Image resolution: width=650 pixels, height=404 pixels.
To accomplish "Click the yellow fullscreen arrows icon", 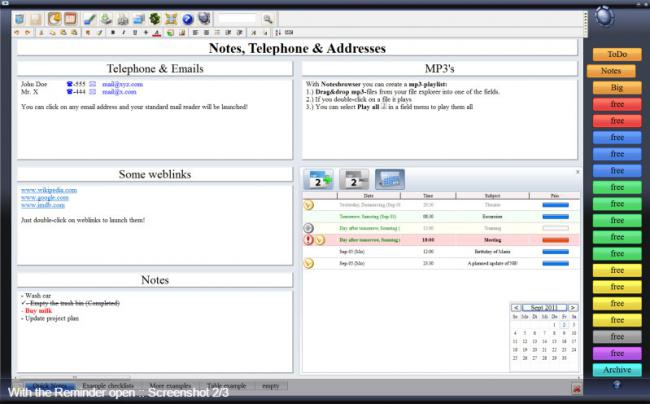I will click(171, 19).
